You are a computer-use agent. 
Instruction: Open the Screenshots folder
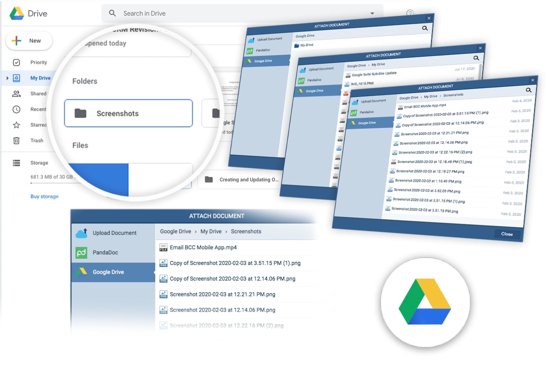tap(128, 113)
